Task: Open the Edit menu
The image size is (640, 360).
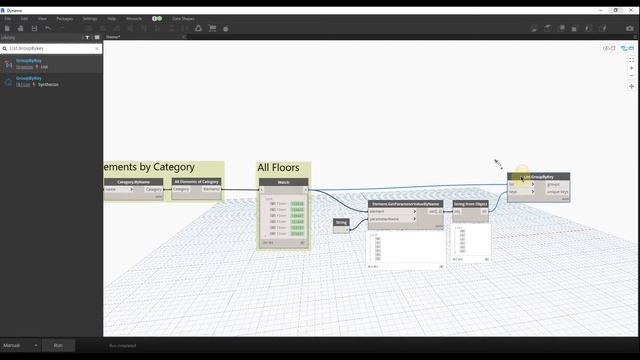Action: (24, 19)
